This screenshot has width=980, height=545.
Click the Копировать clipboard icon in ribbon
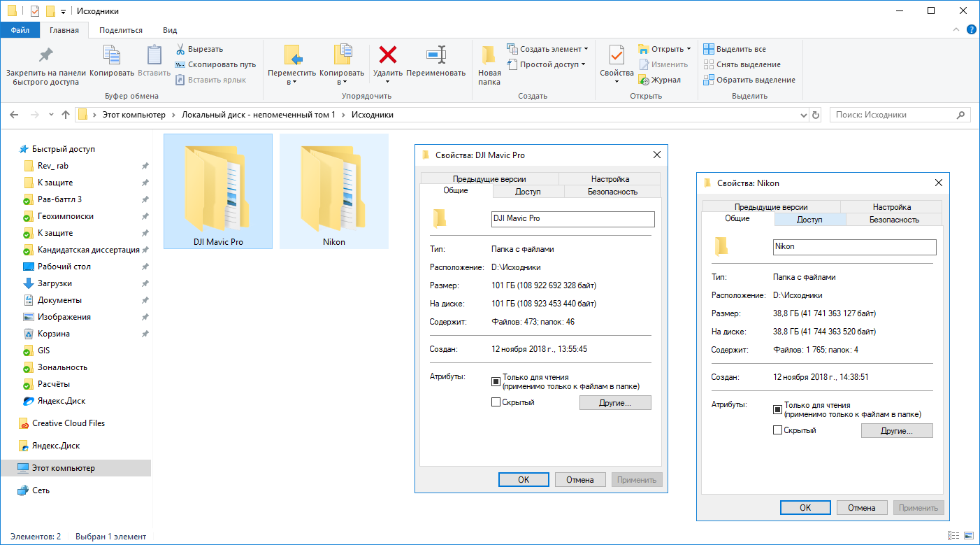tap(112, 61)
